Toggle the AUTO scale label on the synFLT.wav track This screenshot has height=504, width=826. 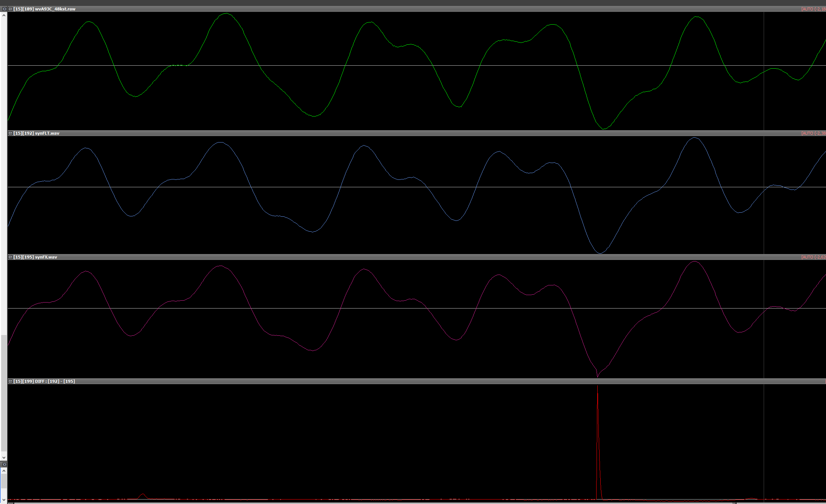(x=813, y=133)
